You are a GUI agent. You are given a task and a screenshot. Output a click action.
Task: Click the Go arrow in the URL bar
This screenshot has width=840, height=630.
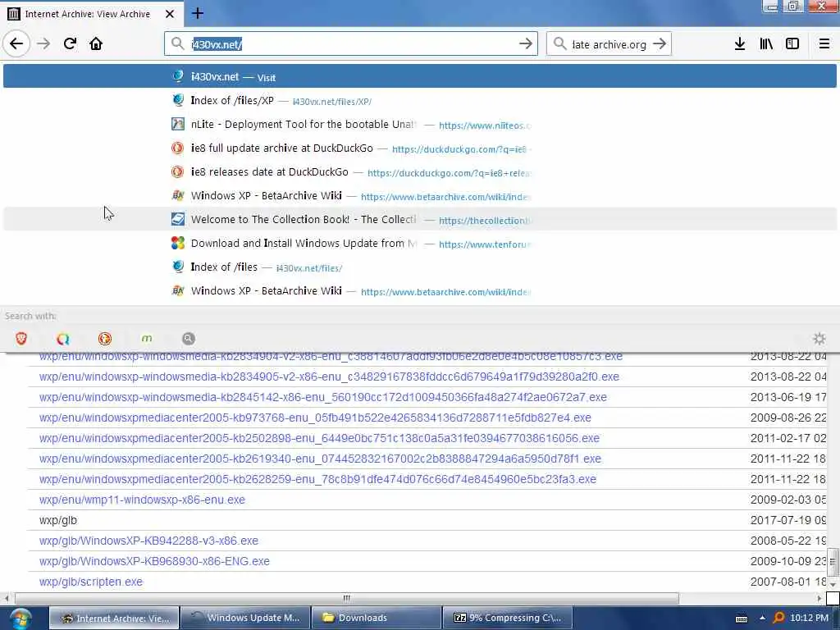(526, 44)
